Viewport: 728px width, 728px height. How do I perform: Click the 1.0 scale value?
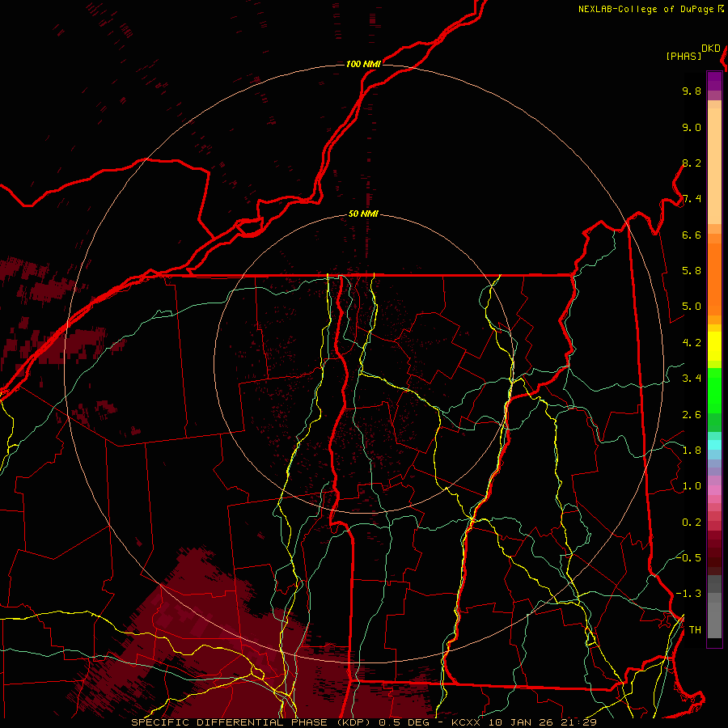point(692,486)
